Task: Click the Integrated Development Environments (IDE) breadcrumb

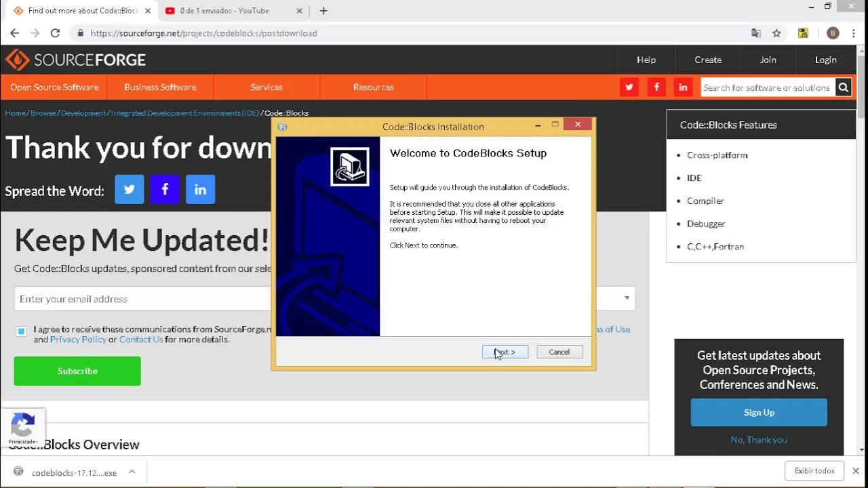Action: [185, 113]
